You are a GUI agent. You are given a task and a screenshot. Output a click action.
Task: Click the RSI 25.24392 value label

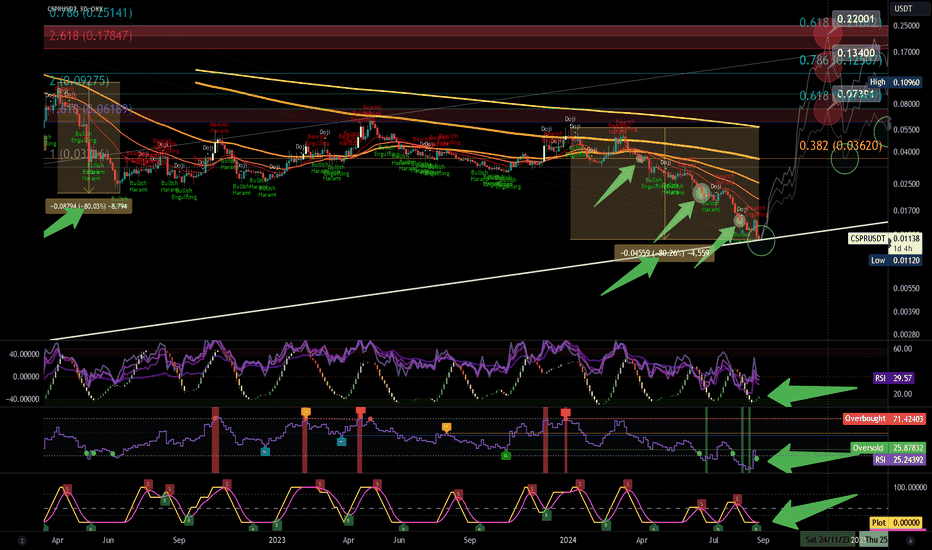tap(899, 460)
